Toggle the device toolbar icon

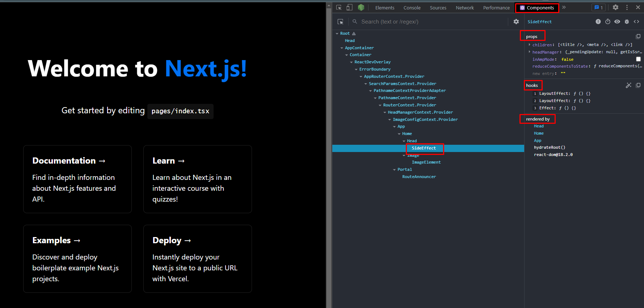pos(349,8)
